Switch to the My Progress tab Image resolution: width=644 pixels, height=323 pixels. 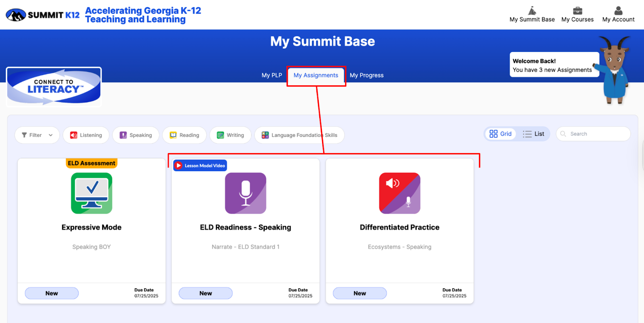tap(367, 75)
